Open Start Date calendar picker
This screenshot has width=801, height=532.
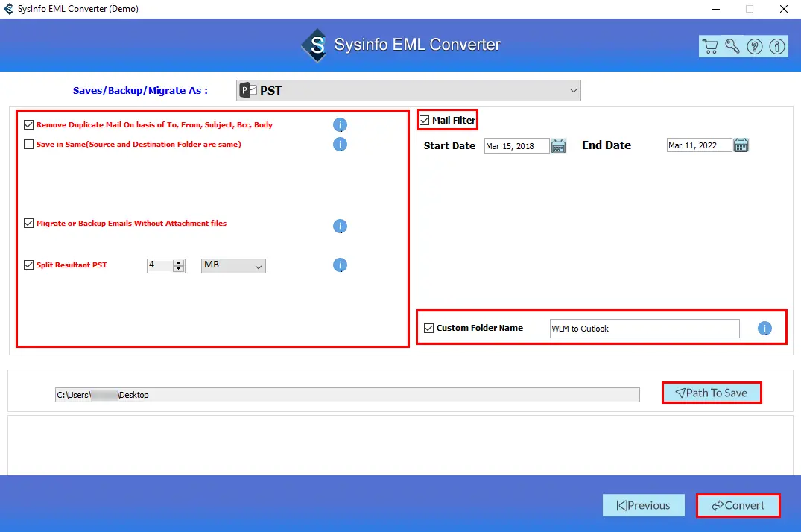coord(558,146)
